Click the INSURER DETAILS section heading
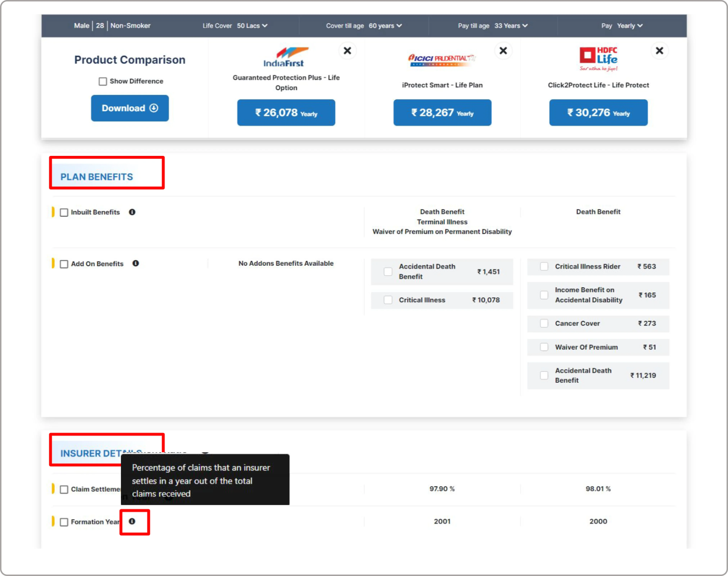This screenshot has height=576, width=728. (x=91, y=453)
